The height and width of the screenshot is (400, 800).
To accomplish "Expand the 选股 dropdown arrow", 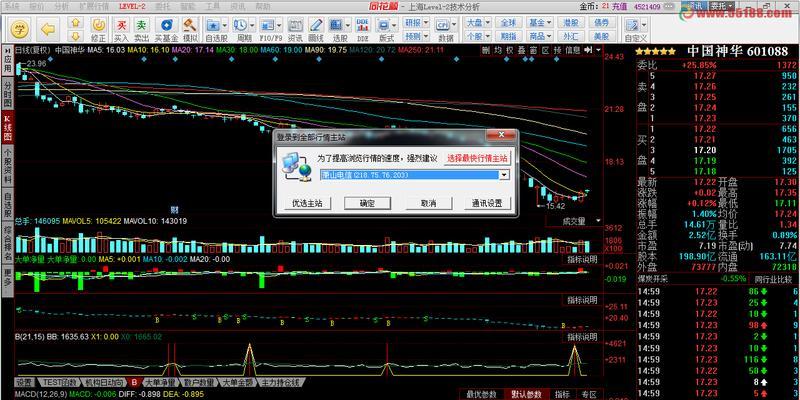I will (347, 24).
